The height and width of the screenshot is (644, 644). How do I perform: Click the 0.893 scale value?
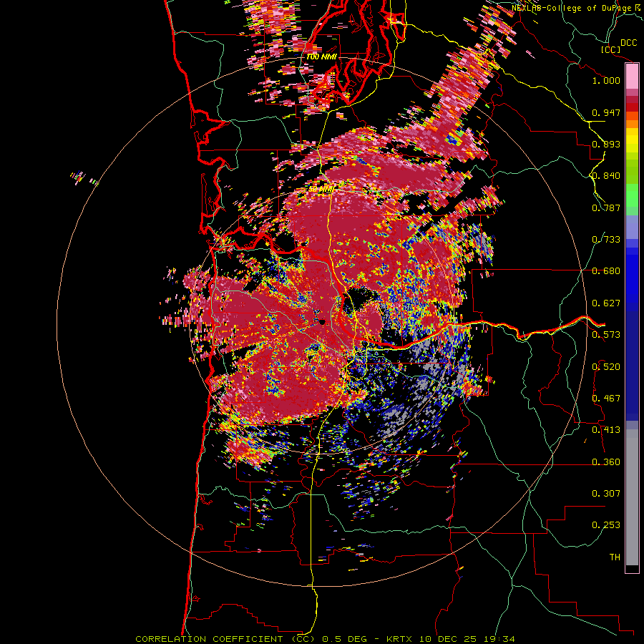coord(606,144)
